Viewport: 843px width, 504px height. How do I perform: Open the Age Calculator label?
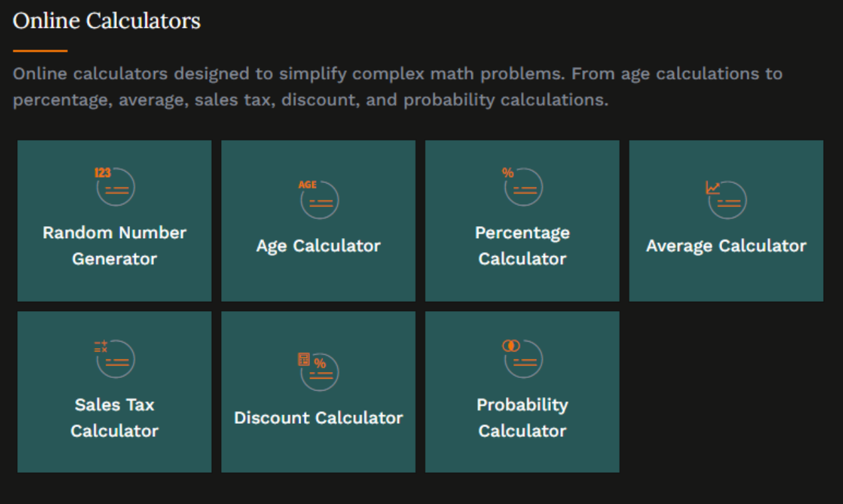pos(319,246)
